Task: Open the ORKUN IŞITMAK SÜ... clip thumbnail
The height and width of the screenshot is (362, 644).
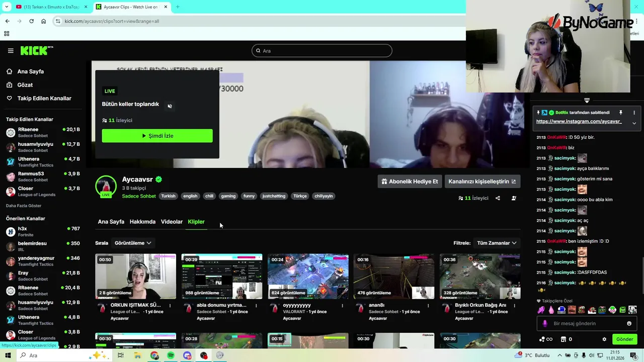Action: (136, 276)
